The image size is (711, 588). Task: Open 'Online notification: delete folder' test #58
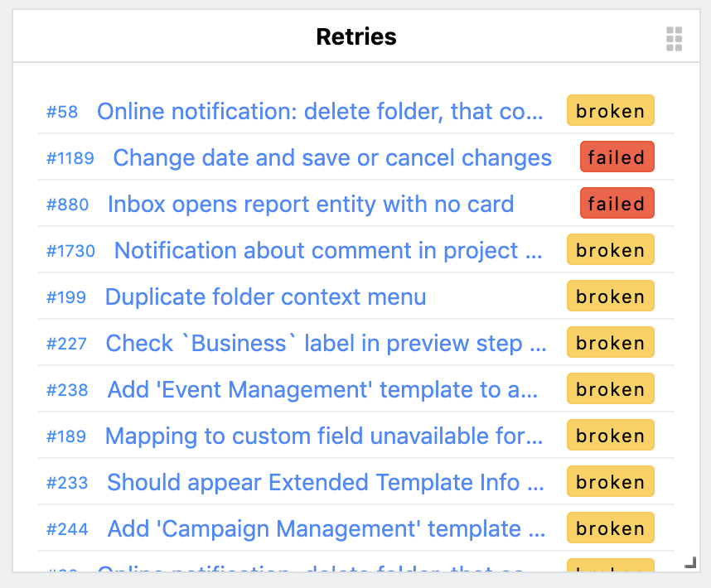coord(320,111)
